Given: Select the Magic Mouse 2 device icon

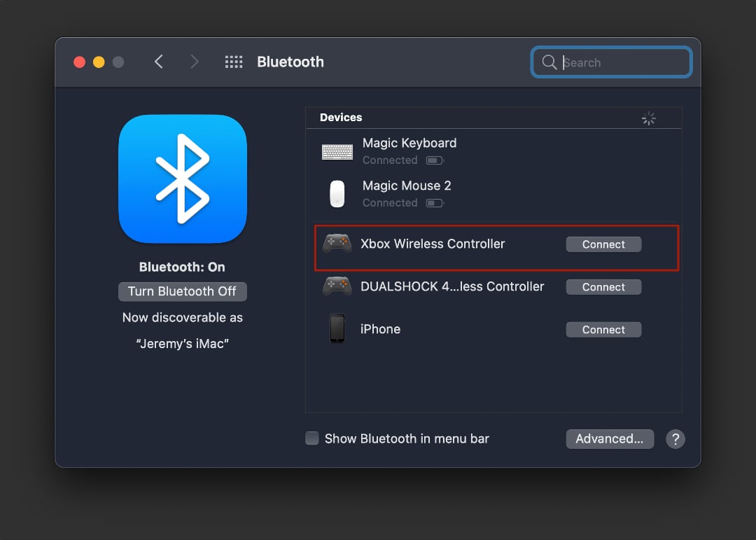Looking at the screenshot, I should (x=337, y=194).
